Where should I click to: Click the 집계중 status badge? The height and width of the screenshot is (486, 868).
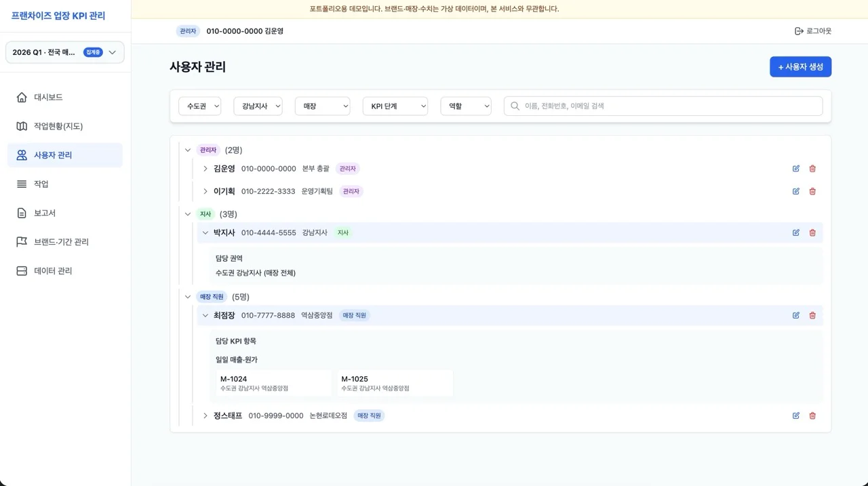pyautogui.click(x=93, y=52)
